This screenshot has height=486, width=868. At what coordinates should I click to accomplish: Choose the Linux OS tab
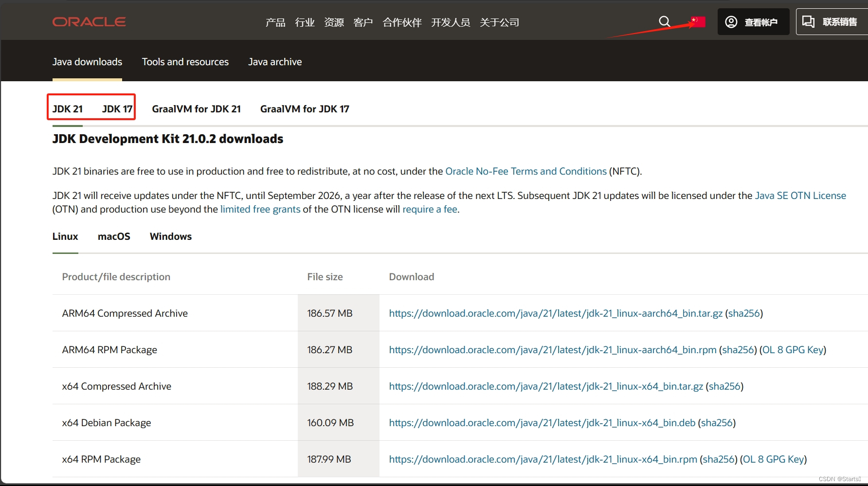pos(65,236)
